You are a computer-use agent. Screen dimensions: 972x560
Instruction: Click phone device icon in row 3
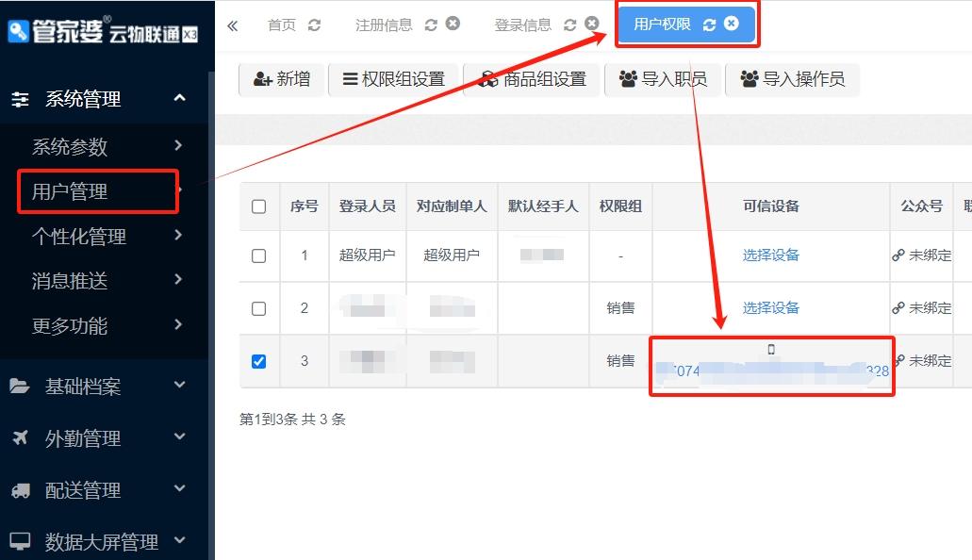point(771,349)
